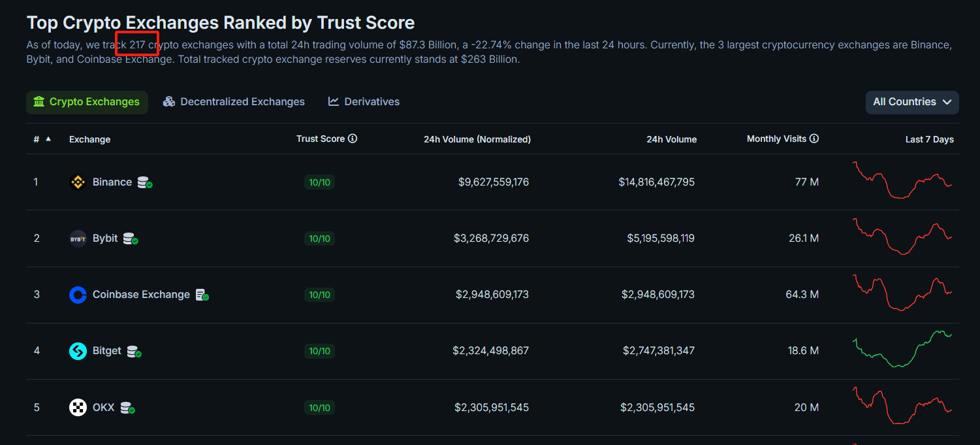The height and width of the screenshot is (445, 980).
Task: Click the Binance logo icon
Action: coord(78,182)
